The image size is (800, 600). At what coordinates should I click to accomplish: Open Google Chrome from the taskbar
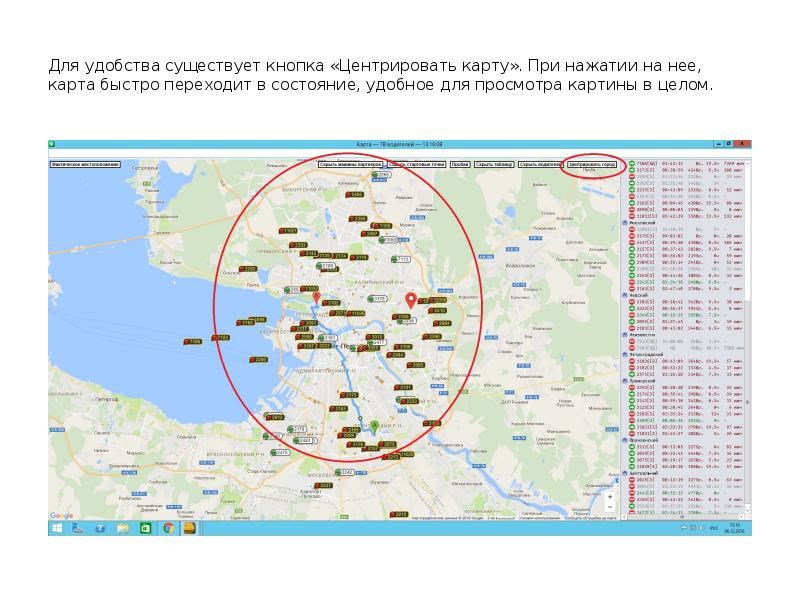[x=168, y=527]
